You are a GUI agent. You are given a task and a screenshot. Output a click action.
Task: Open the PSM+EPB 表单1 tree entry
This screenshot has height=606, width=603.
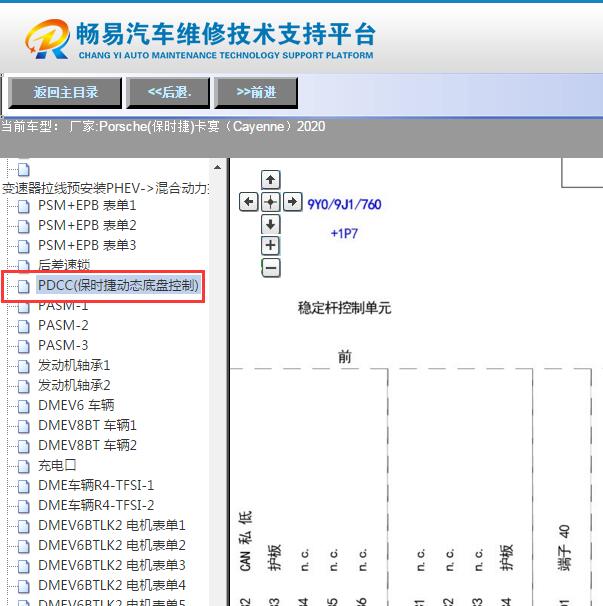pos(87,205)
